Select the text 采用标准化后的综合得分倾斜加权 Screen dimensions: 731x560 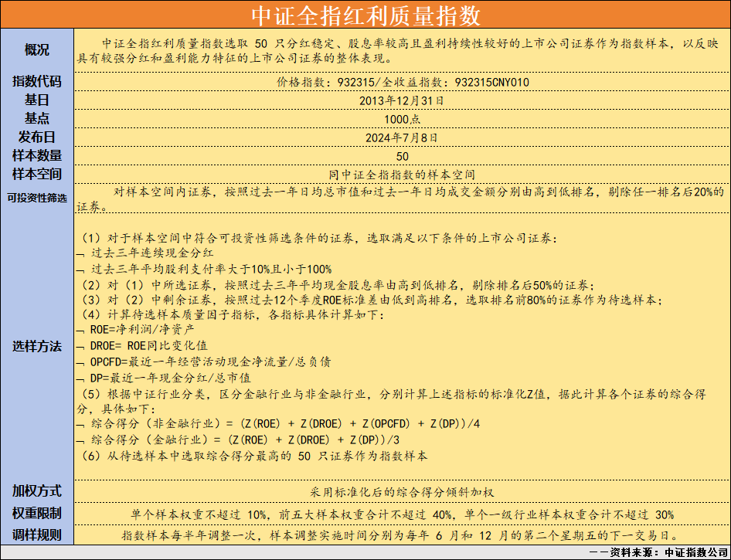coord(402,493)
